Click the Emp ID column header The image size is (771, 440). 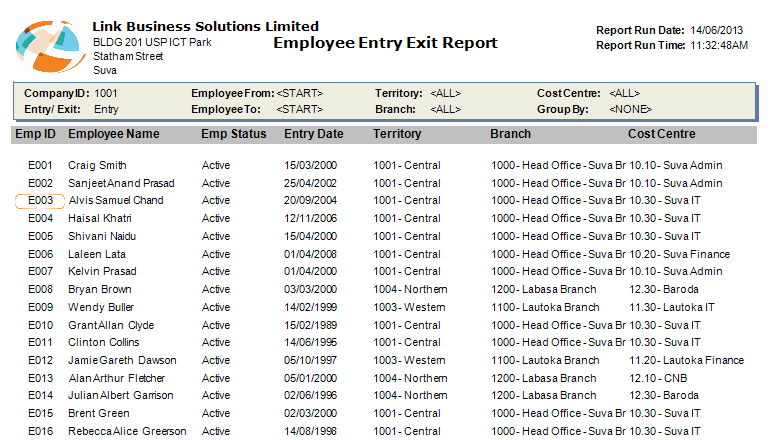[34, 134]
